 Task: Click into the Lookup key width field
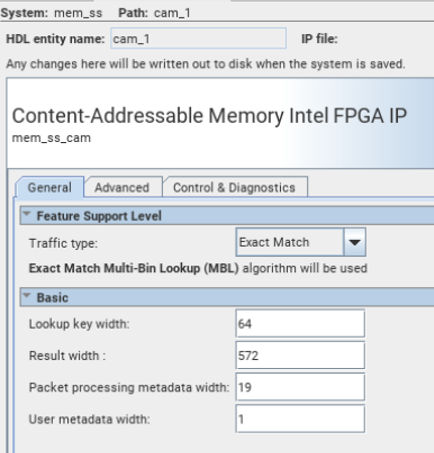coord(300,324)
